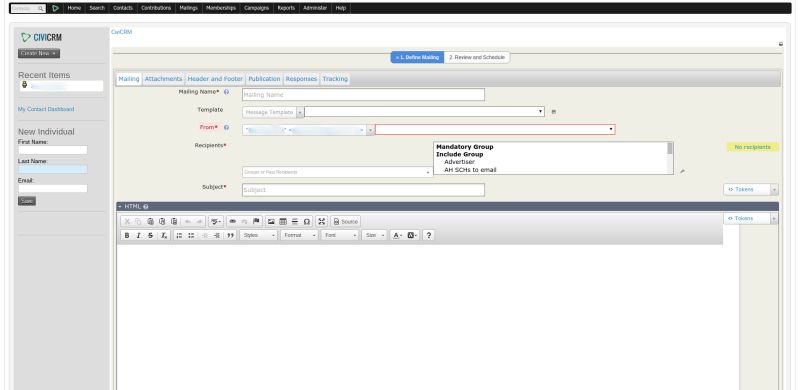Click into the Mailing Name field
800x390 pixels.
(363, 95)
